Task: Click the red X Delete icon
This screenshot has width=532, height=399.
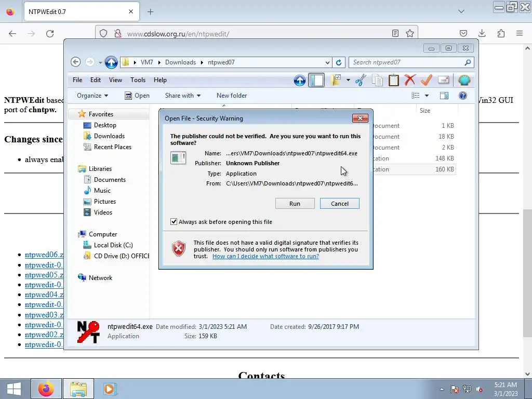Action: click(x=410, y=81)
